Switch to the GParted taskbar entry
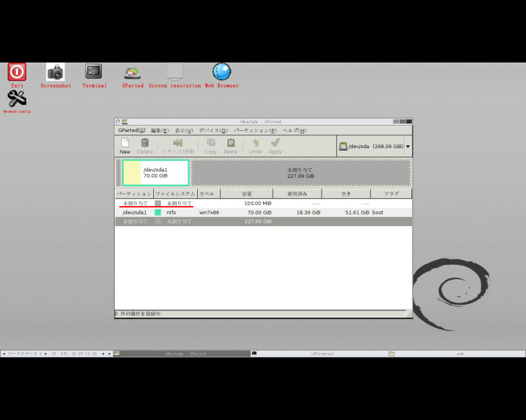 coord(182,354)
